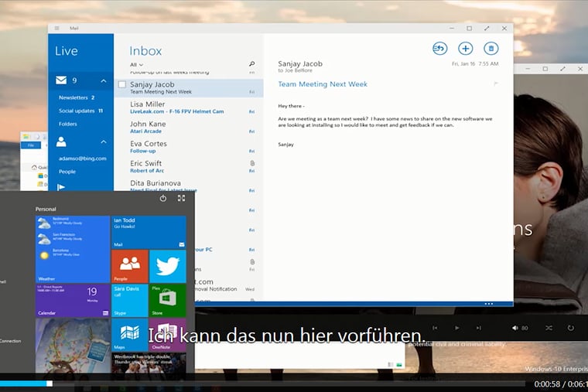Viewport: 588px width, 392px height.
Task: Expand Start menu to full screen
Action: coord(181,199)
